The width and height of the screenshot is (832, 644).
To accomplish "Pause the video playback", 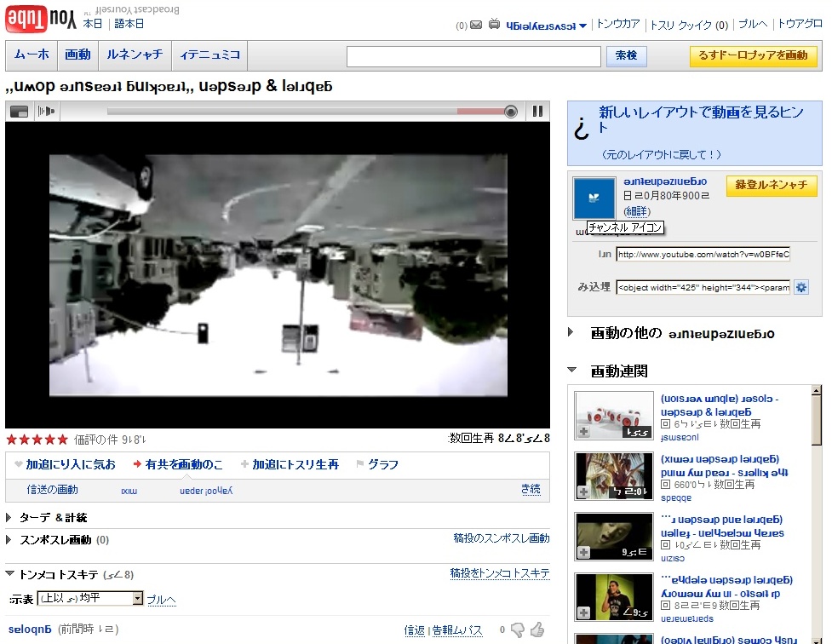I will tap(537, 111).
